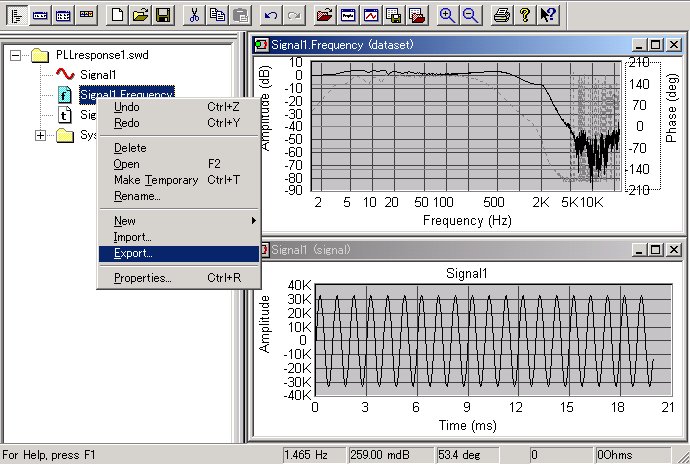690x464 pixels.
Task: Maximize the Signal1.Frequency dataset window
Action: [655, 45]
